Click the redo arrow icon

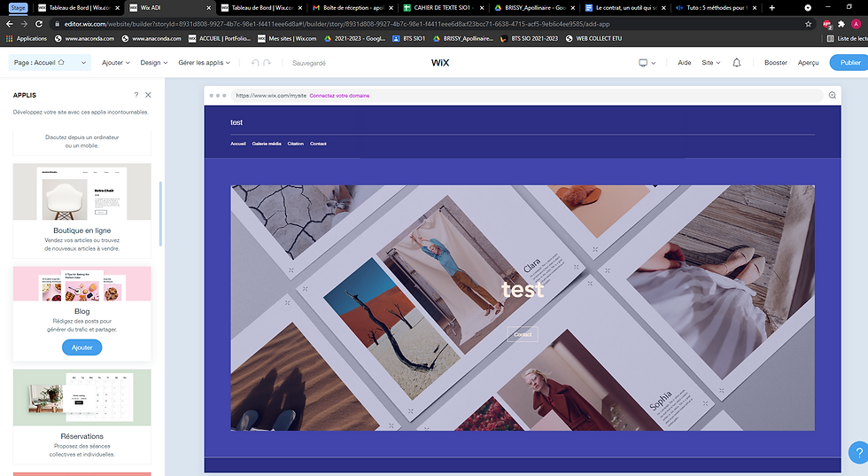(267, 63)
